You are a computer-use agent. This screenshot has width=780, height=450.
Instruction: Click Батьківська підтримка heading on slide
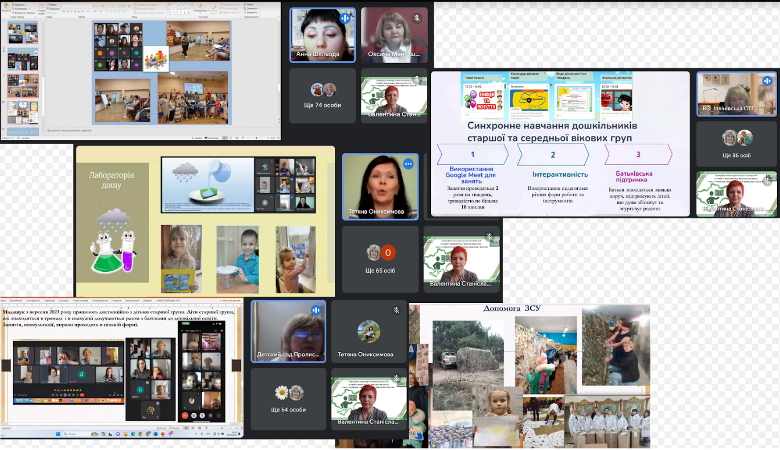(x=634, y=177)
